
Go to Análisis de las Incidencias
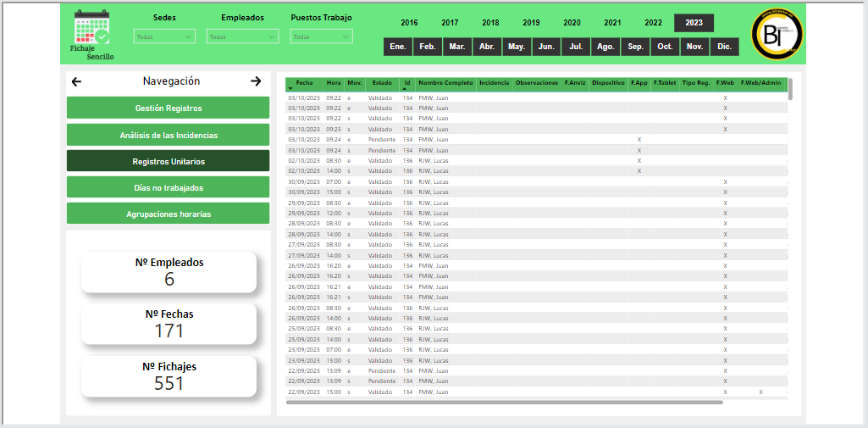tap(168, 135)
